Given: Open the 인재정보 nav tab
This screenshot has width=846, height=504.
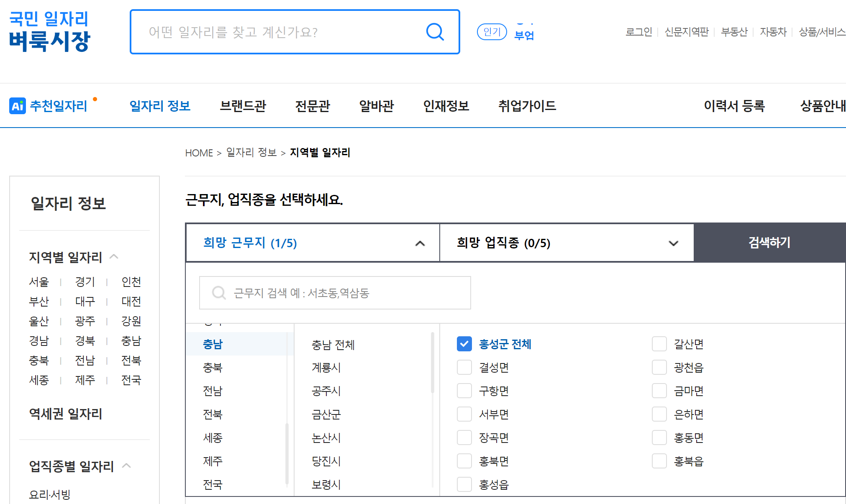Looking at the screenshot, I should point(446,106).
